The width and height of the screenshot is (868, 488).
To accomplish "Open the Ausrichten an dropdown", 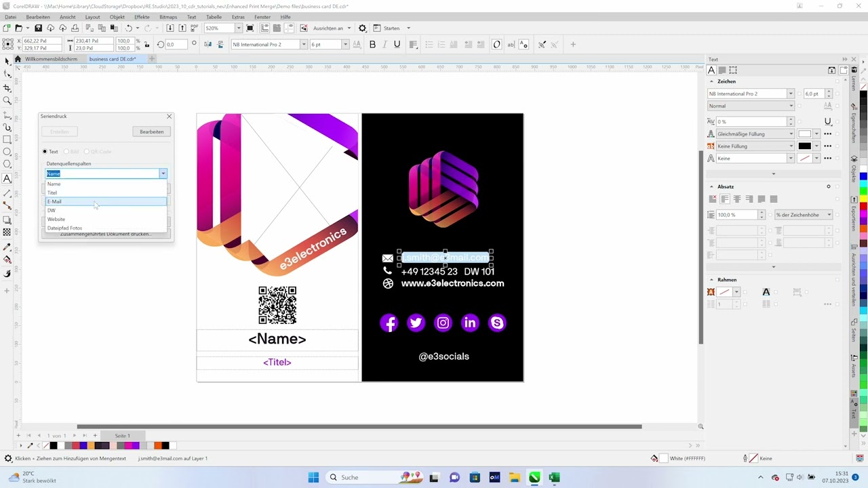I will [349, 28].
